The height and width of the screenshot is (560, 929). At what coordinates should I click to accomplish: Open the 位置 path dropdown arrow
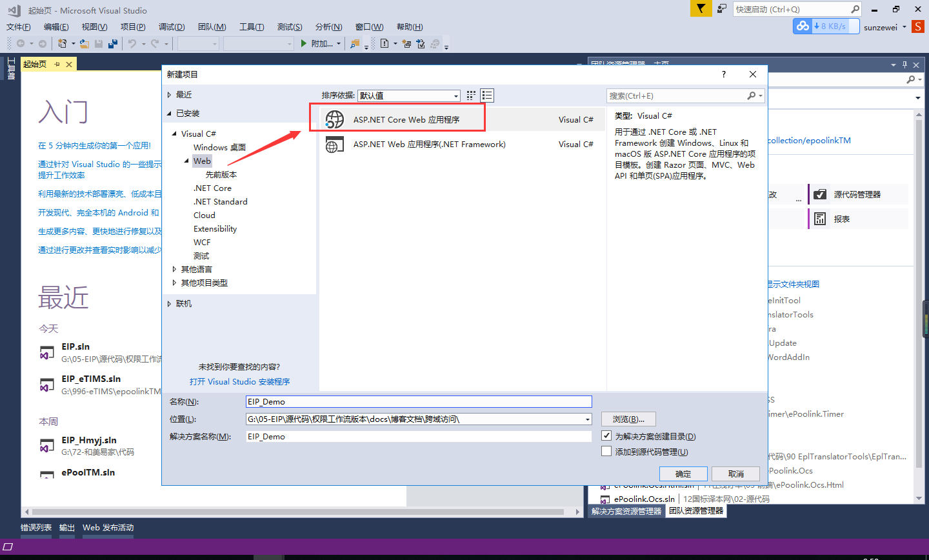coord(587,419)
